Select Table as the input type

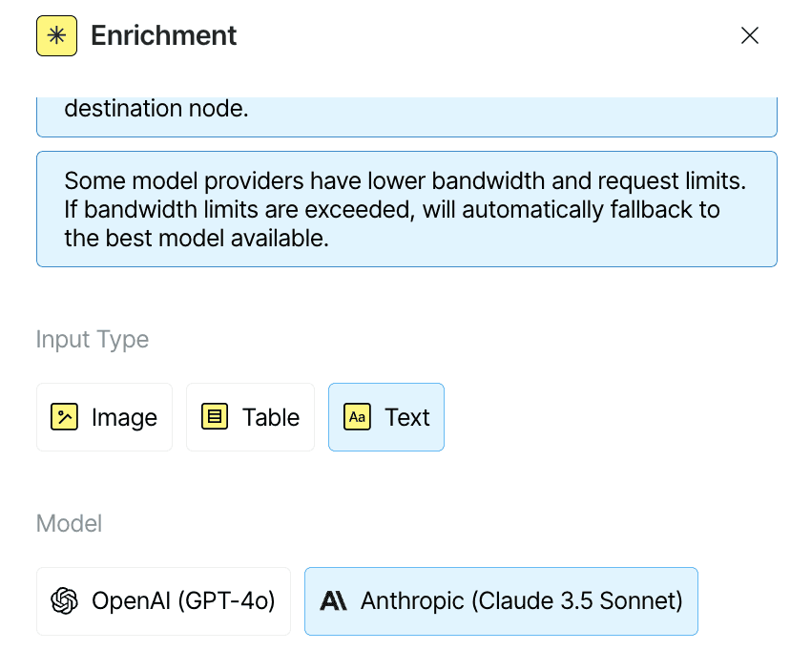[x=250, y=417]
